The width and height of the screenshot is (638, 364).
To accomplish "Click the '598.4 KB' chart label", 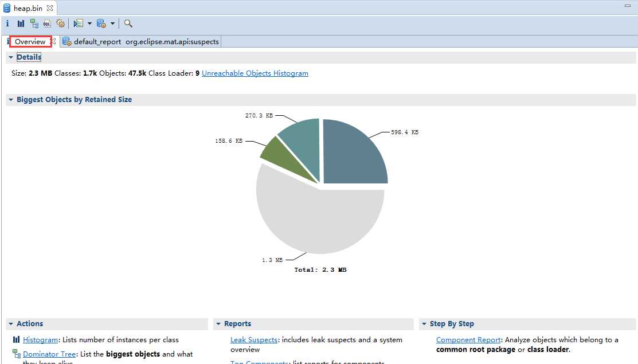I will pos(405,132).
